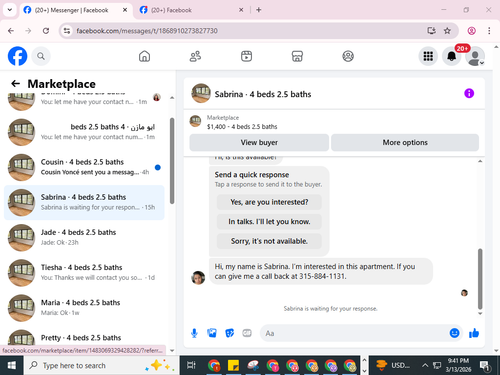Screen dimensions: 500x375
Task: Bookmark this page with star icon
Action: pos(447,31)
